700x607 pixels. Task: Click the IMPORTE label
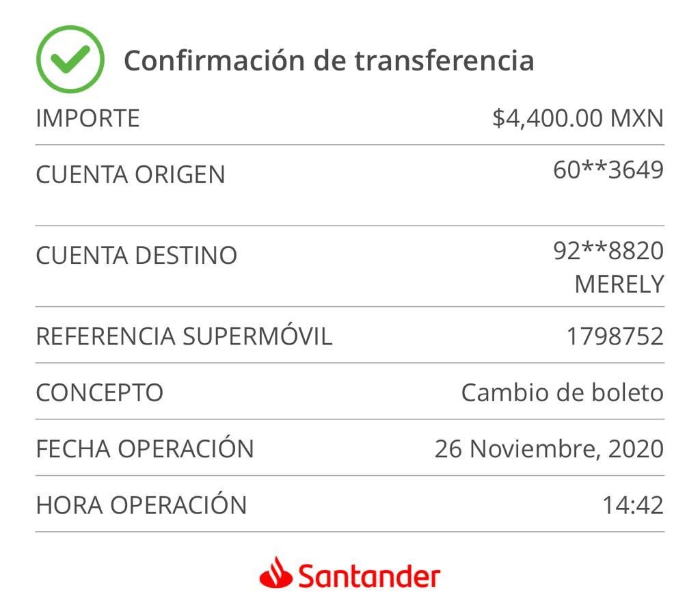(x=88, y=119)
